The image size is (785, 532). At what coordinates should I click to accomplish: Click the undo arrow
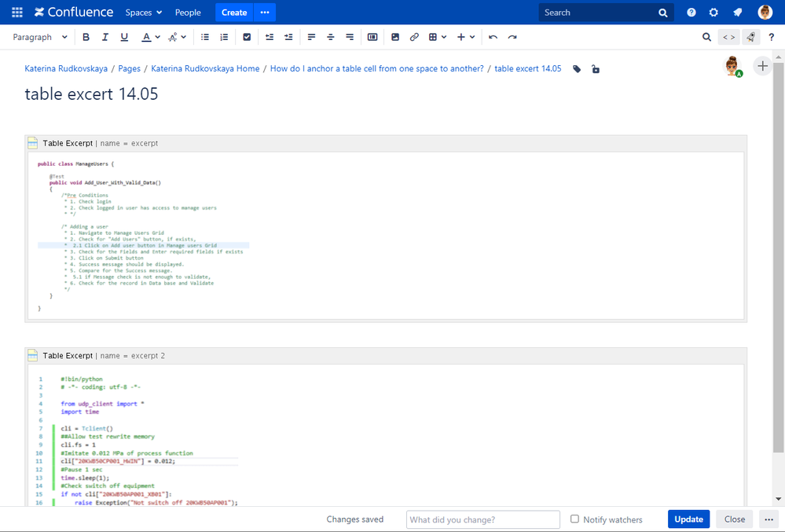[493, 37]
